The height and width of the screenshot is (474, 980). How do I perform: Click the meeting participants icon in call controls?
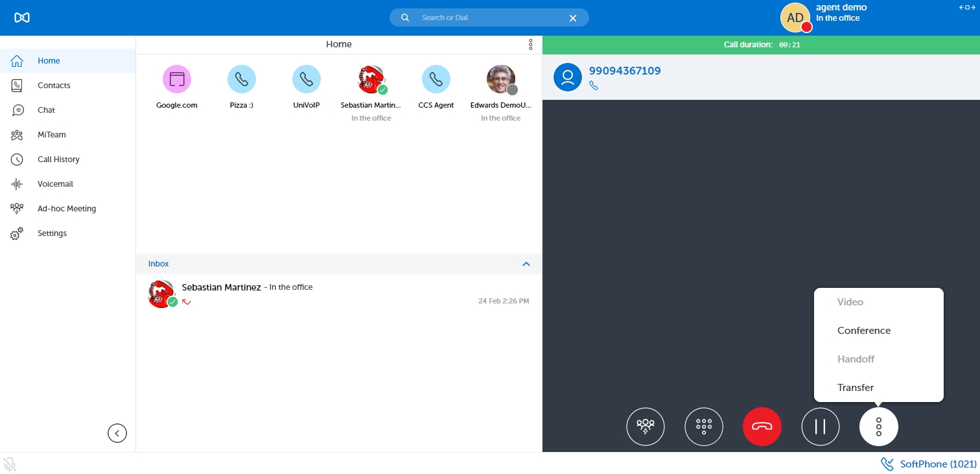pos(646,427)
